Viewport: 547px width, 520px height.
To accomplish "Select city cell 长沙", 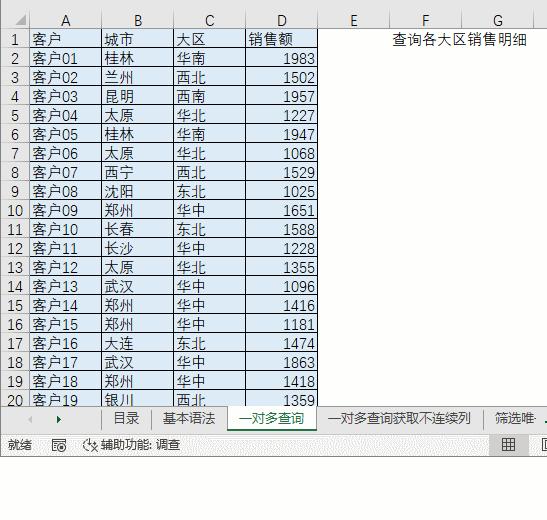I will coord(138,248).
